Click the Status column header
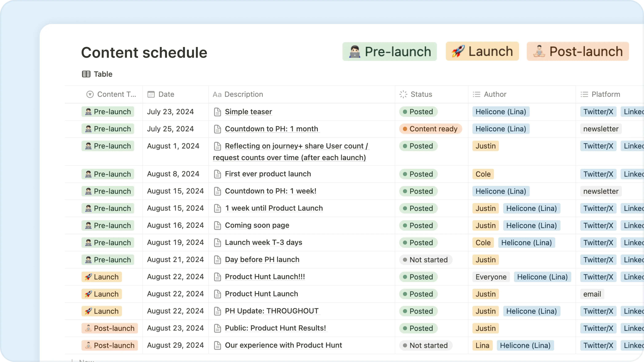The height and width of the screenshot is (362, 644). pyautogui.click(x=431, y=94)
